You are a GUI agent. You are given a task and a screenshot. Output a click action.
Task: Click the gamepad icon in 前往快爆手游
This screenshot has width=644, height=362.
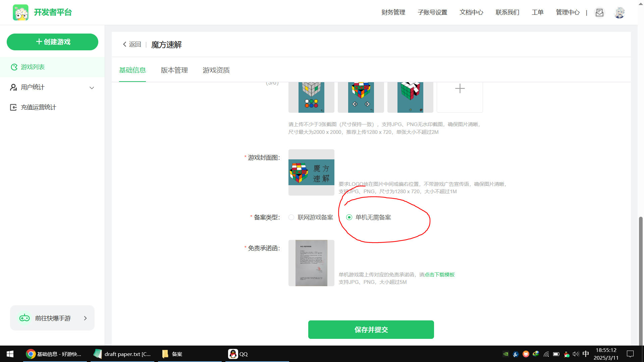24,318
